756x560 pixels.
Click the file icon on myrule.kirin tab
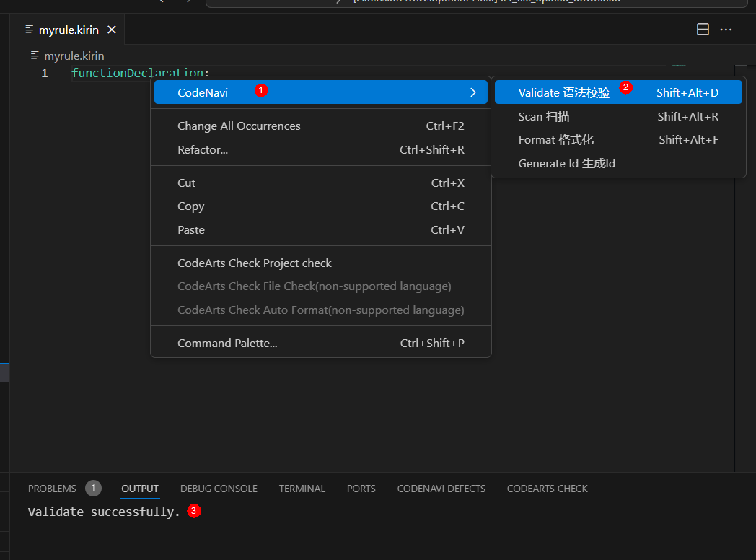[30, 30]
